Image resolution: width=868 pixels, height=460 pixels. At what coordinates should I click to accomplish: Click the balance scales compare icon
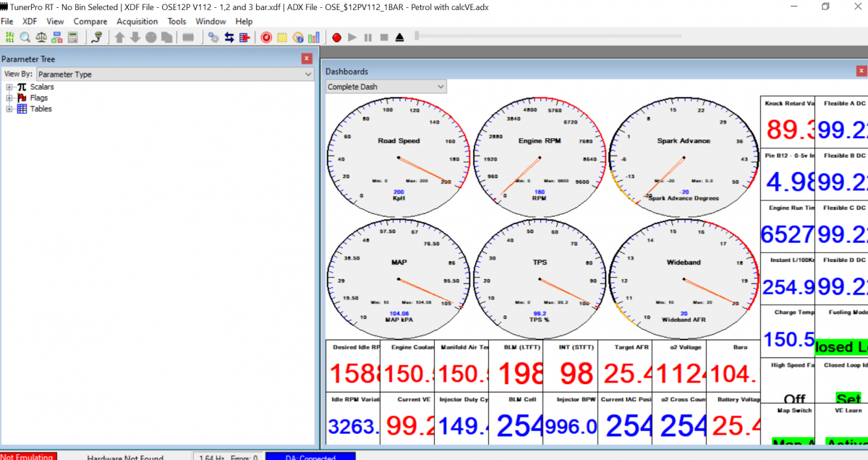click(41, 37)
